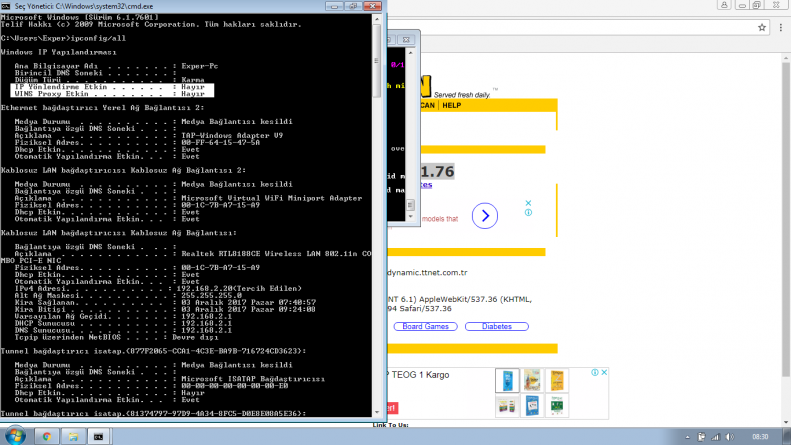
Task: Click the '192.168.2.20(Tercih Edilen)' IPv4 address
Action: [x=239, y=289]
